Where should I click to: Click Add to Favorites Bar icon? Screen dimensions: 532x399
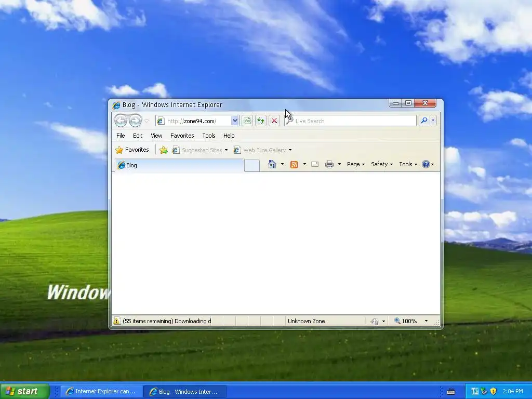(x=164, y=150)
